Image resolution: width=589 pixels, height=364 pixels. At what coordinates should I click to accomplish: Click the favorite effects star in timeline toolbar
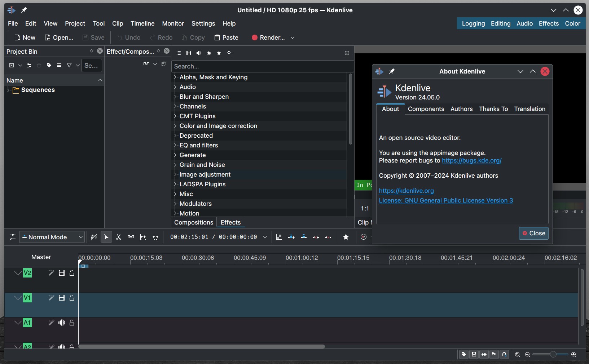pyautogui.click(x=346, y=237)
